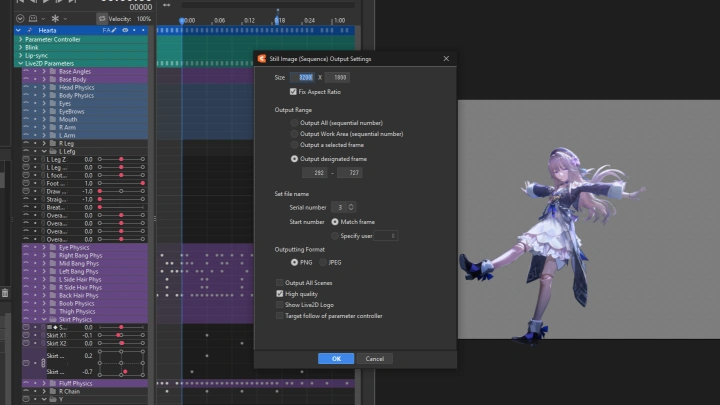
Task: Click OK in Output Settings dialog
Action: point(336,359)
